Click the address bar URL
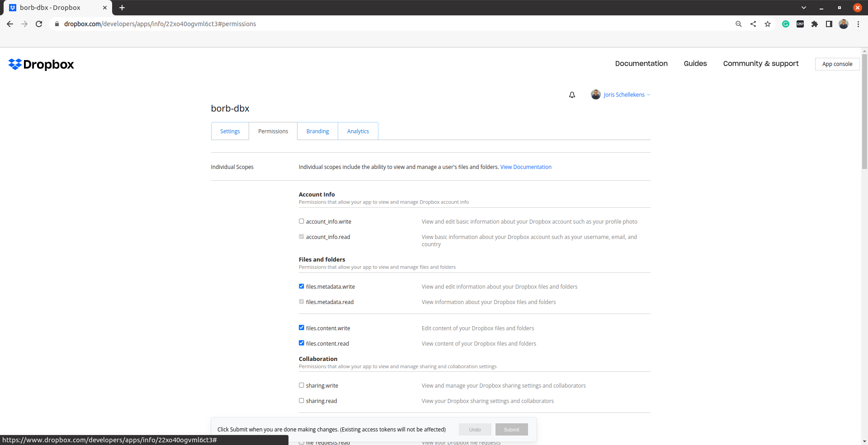 coord(160,24)
